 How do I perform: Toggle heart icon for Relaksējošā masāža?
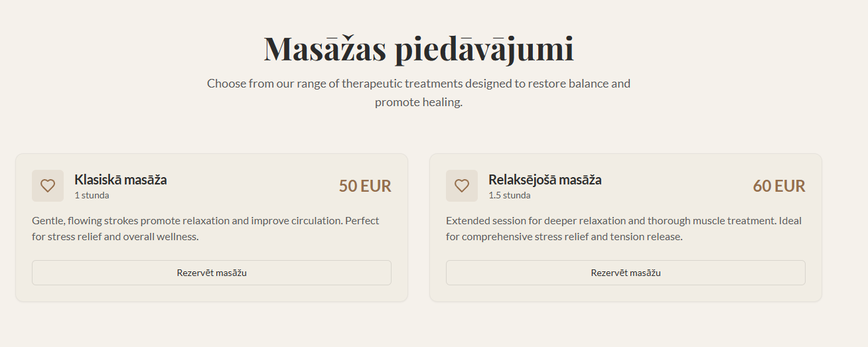(462, 186)
